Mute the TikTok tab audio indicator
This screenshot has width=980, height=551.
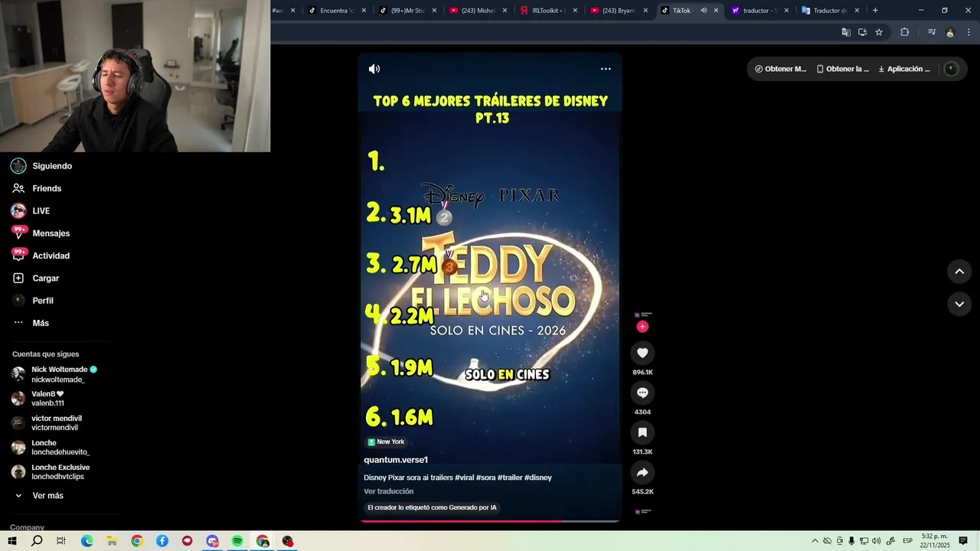click(704, 11)
